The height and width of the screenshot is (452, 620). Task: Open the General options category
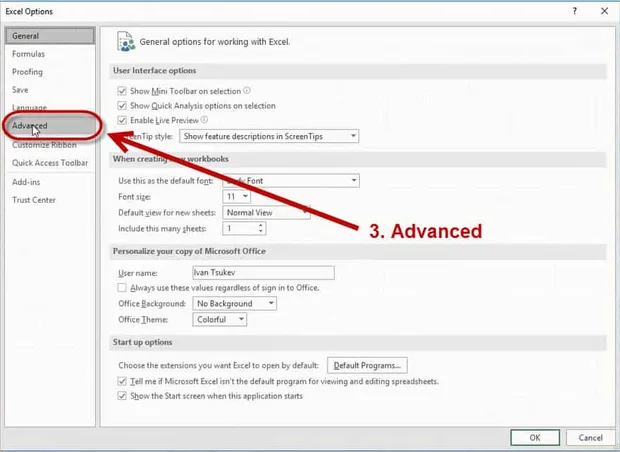[50, 36]
